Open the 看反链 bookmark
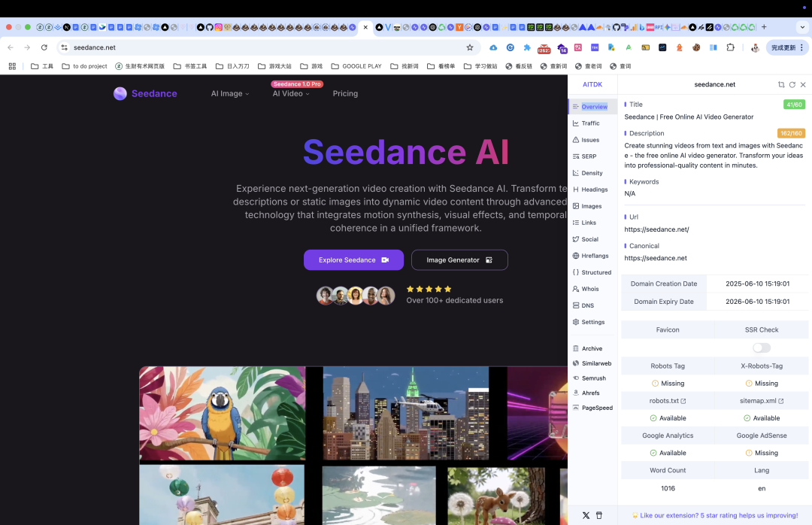 [x=519, y=66]
